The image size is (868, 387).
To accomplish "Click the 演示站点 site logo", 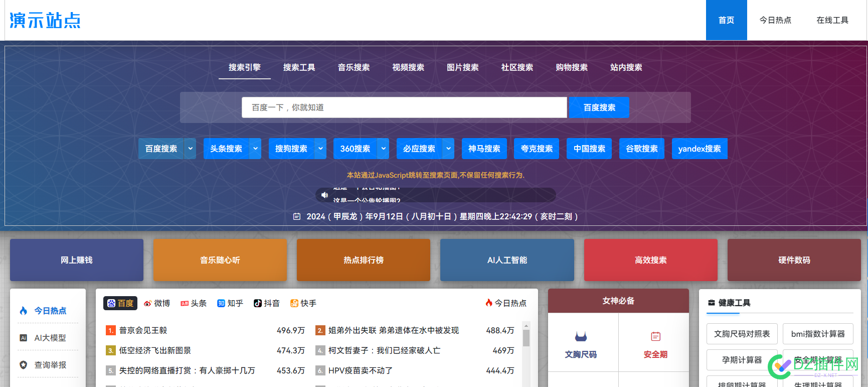I will (45, 20).
